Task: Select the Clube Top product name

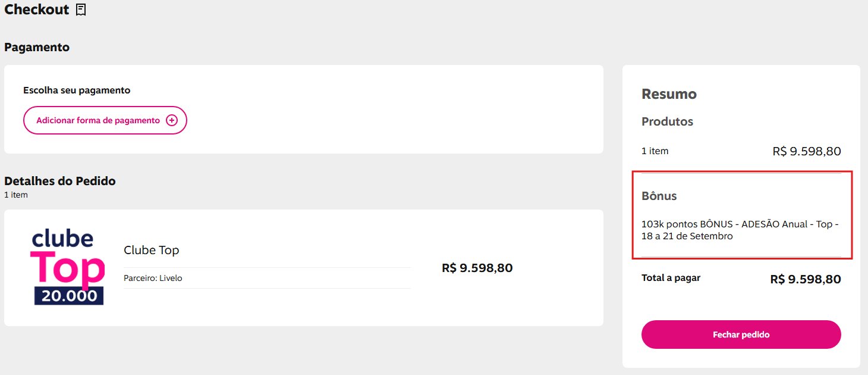Action: point(151,250)
